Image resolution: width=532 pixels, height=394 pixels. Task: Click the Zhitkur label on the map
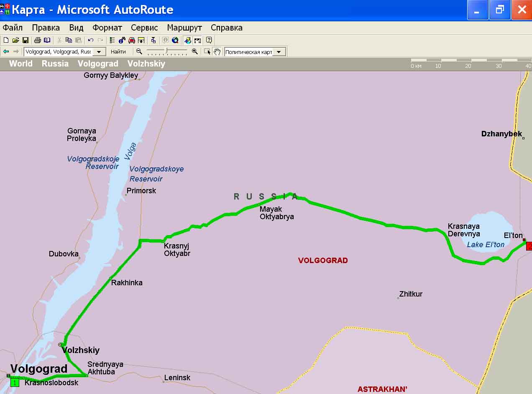click(411, 294)
